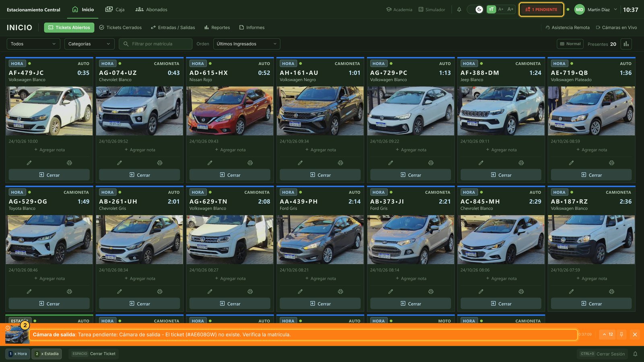Viewport: 644px width, 362px height.
Task: Print the AG•074•UZ ticket using printer icon
Action: coord(160,163)
